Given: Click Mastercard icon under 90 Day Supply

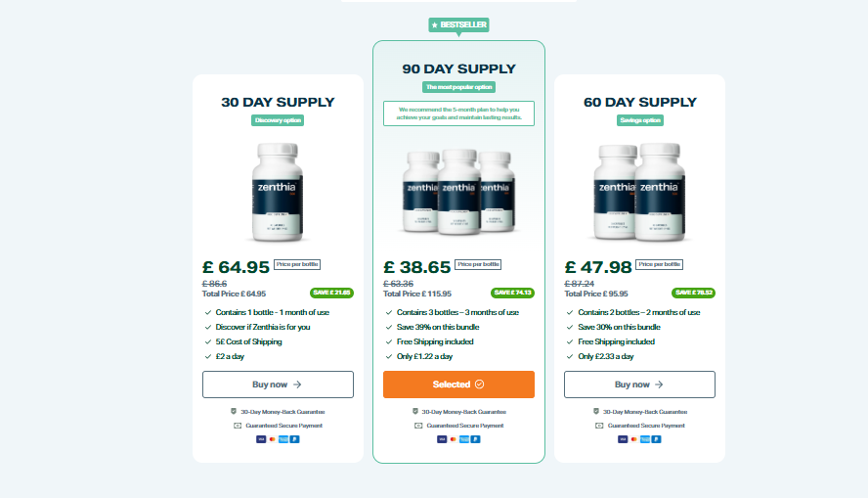Looking at the screenshot, I should coord(453,439).
